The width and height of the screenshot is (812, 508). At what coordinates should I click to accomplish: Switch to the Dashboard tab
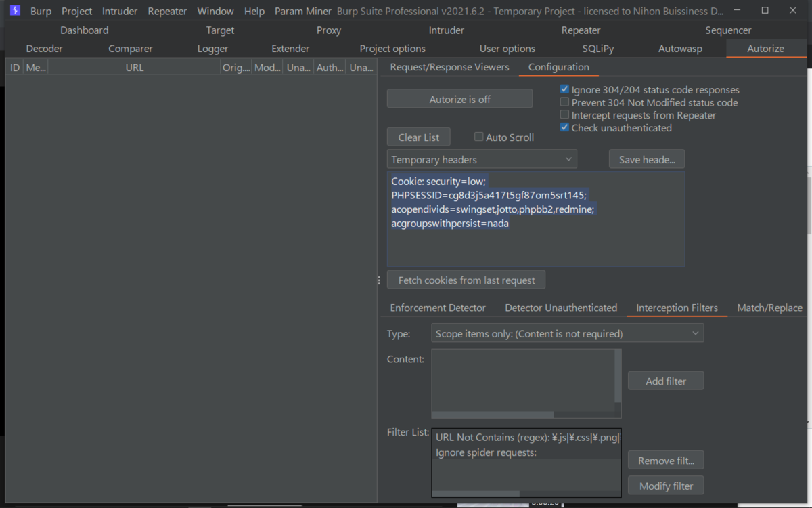pos(84,30)
